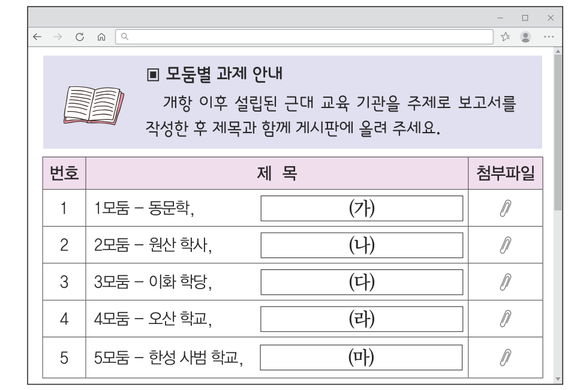Close the browser window
This screenshot has width=574, height=390.
[x=550, y=18]
